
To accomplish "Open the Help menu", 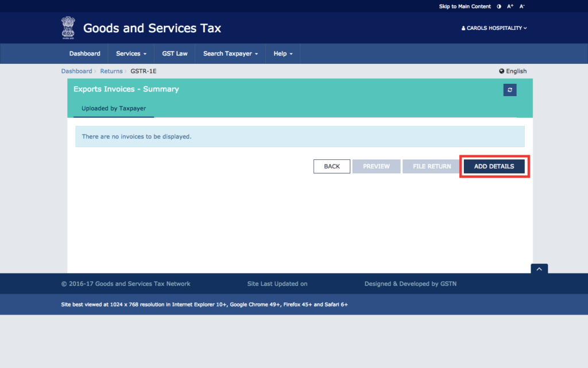I will click(x=283, y=53).
